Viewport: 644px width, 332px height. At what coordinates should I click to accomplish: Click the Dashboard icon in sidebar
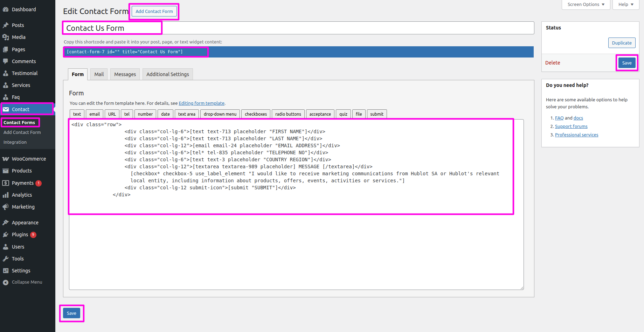[x=6, y=9]
